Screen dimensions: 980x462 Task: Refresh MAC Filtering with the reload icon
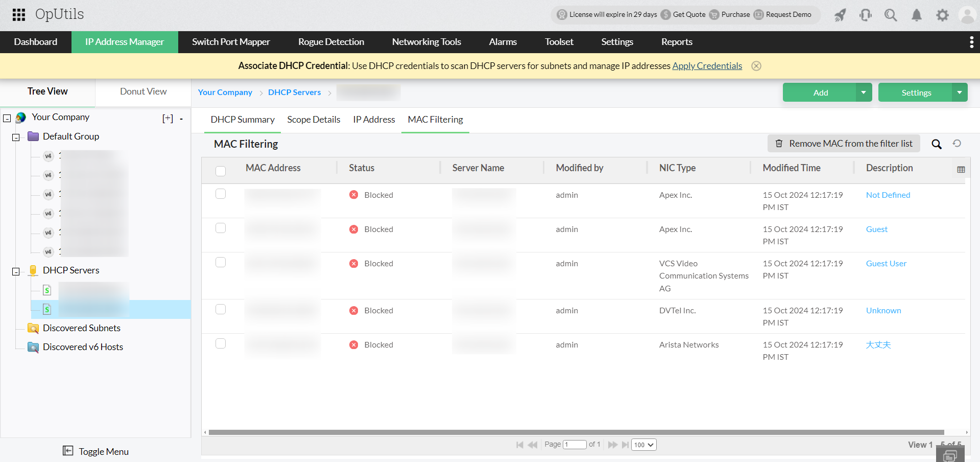tap(958, 144)
